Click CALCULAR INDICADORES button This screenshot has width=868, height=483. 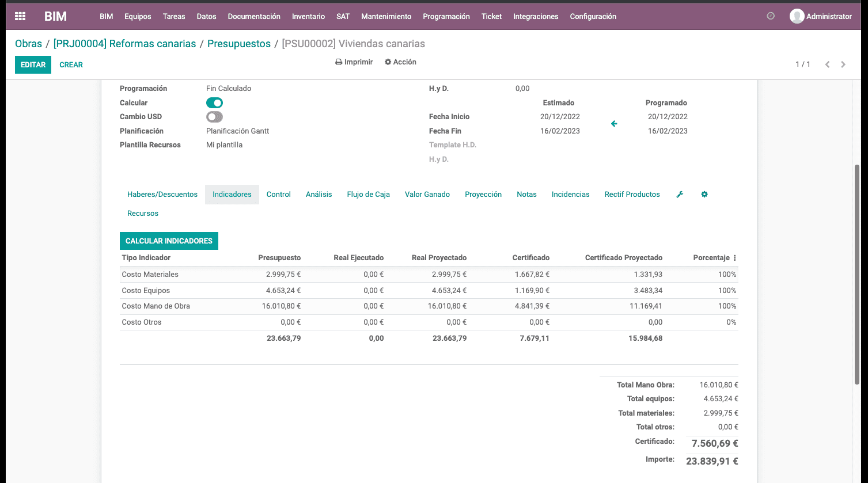169,241
